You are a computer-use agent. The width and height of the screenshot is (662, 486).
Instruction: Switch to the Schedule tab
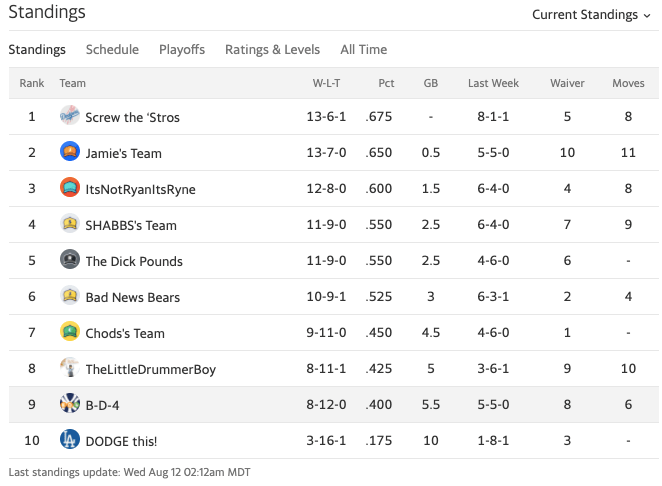tap(112, 50)
